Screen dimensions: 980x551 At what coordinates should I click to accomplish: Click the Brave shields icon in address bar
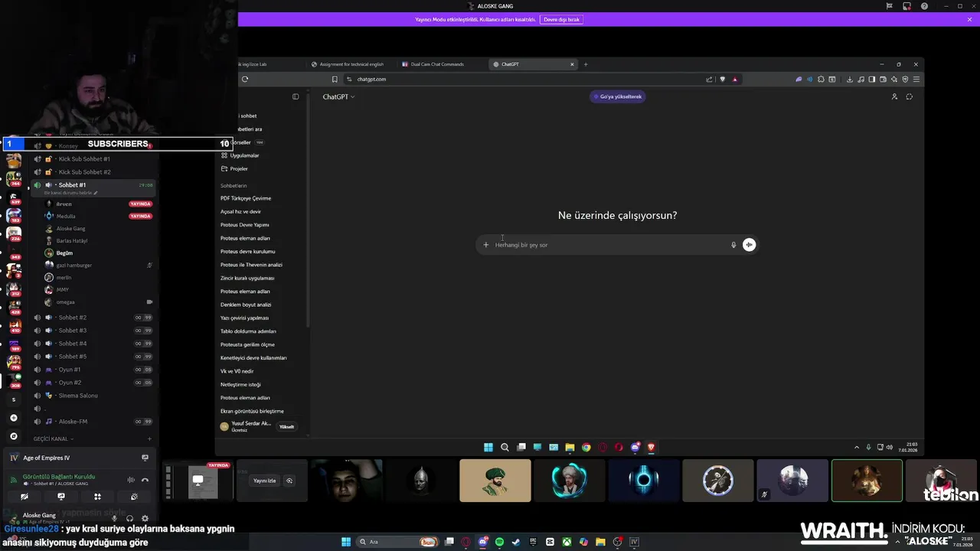tap(722, 79)
